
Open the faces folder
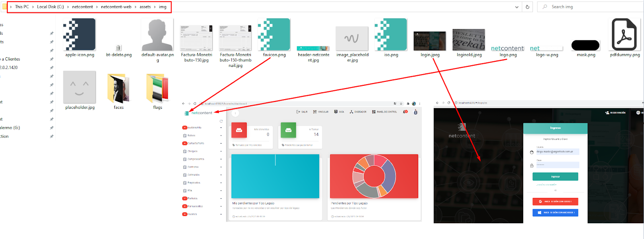coord(118,91)
